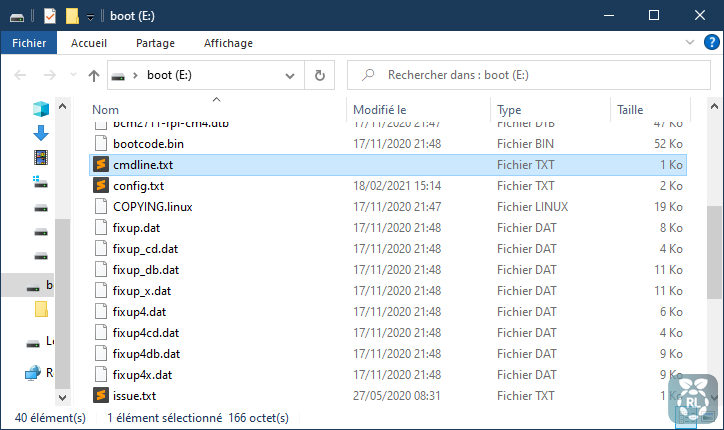Click the Fichier BIN type cell
Viewport: 724px width, 430px height.
point(525,144)
